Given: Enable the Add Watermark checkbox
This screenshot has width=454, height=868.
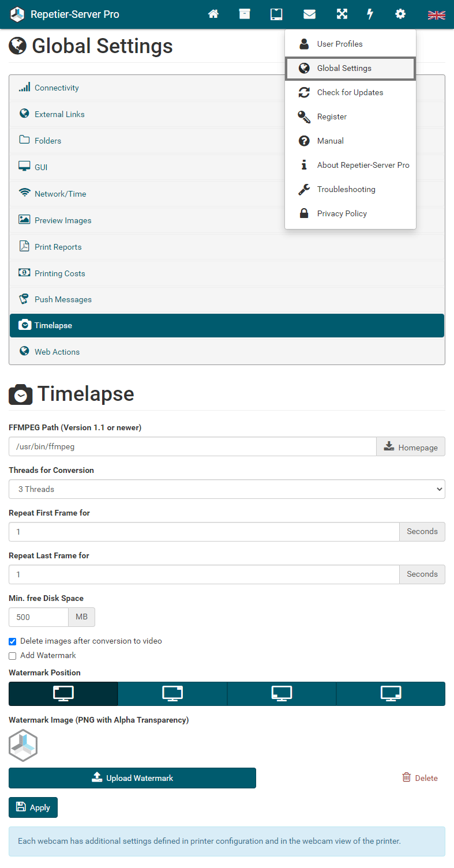Looking at the screenshot, I should pos(13,656).
